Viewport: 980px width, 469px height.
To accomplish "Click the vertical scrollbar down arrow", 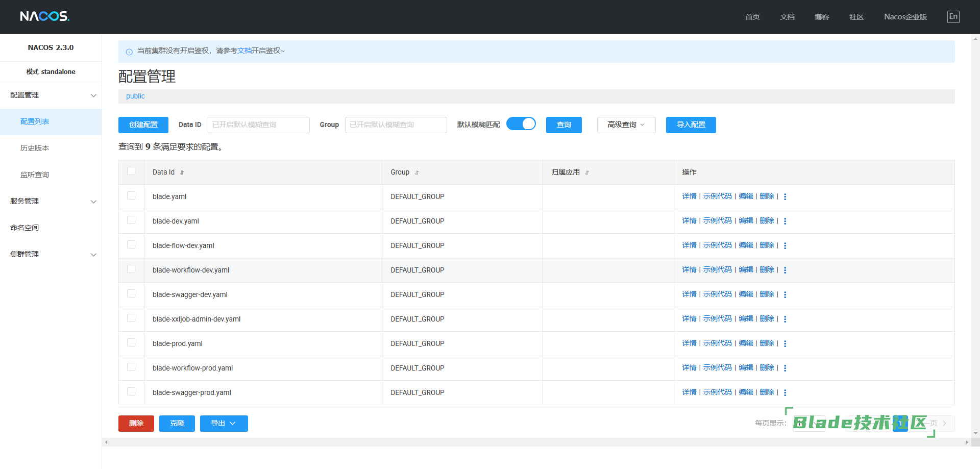I will [x=975, y=433].
